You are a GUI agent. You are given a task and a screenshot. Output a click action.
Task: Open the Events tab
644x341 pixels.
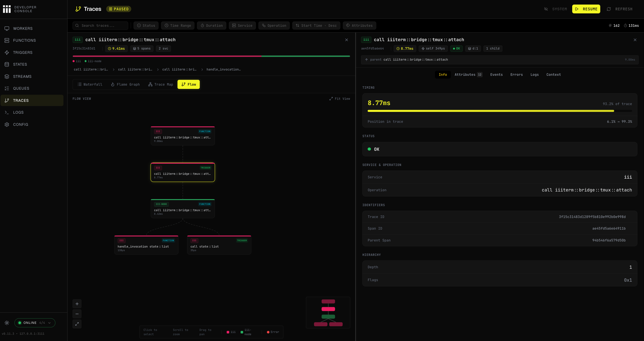[x=496, y=75]
